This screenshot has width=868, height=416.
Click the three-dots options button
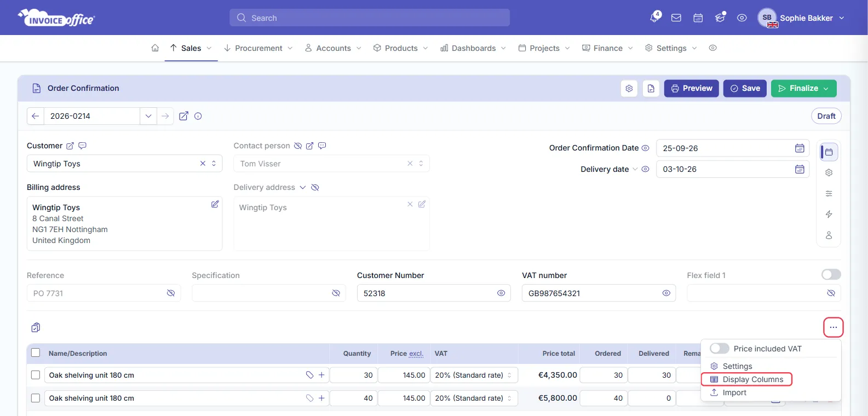pos(833,327)
